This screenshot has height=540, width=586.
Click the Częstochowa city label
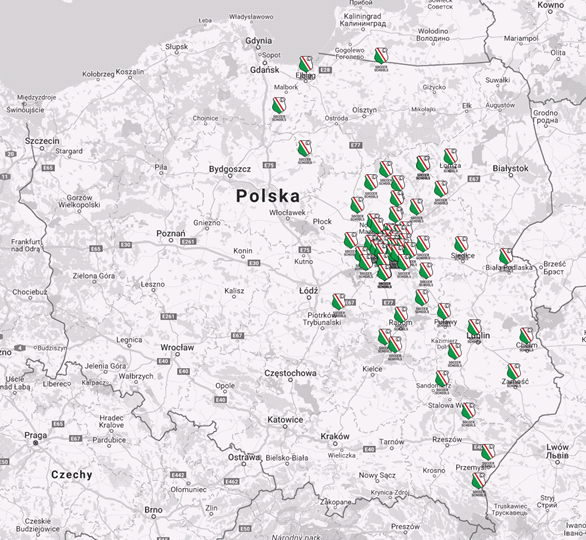pos(290,373)
